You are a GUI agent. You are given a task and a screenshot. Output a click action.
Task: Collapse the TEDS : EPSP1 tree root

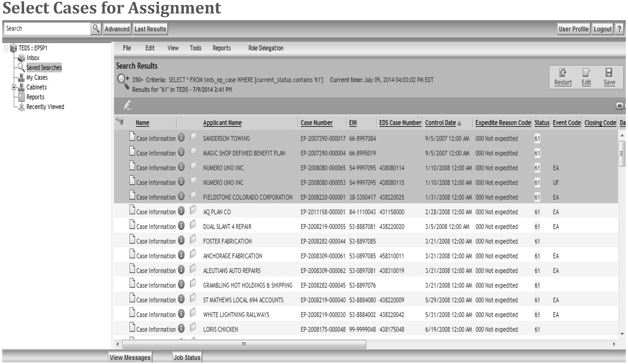(x=6, y=48)
